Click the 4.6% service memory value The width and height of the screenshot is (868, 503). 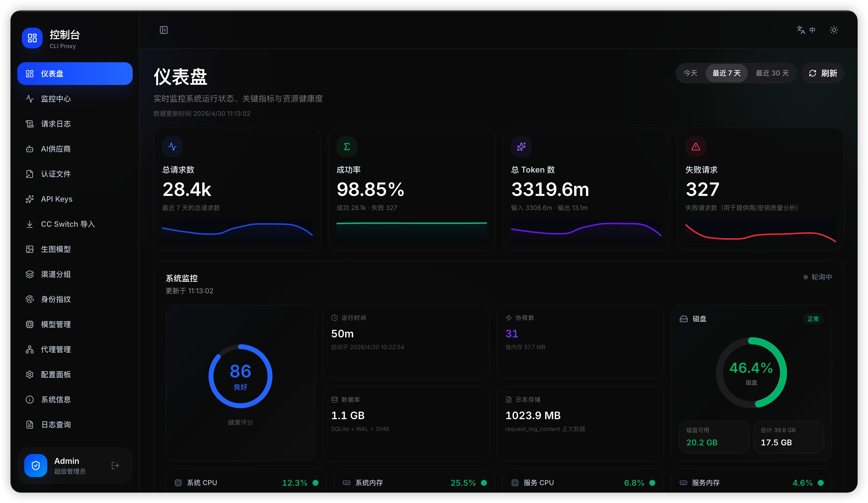click(803, 483)
